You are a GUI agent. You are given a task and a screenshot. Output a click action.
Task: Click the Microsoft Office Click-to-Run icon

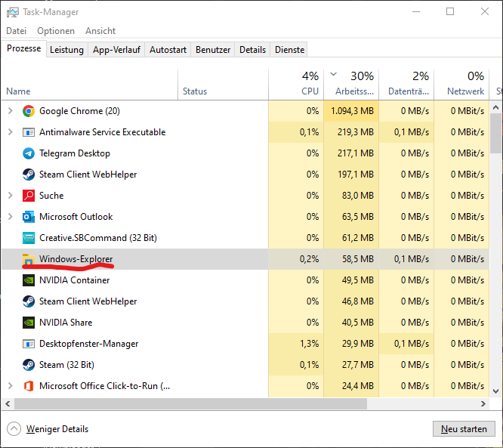[x=29, y=386]
